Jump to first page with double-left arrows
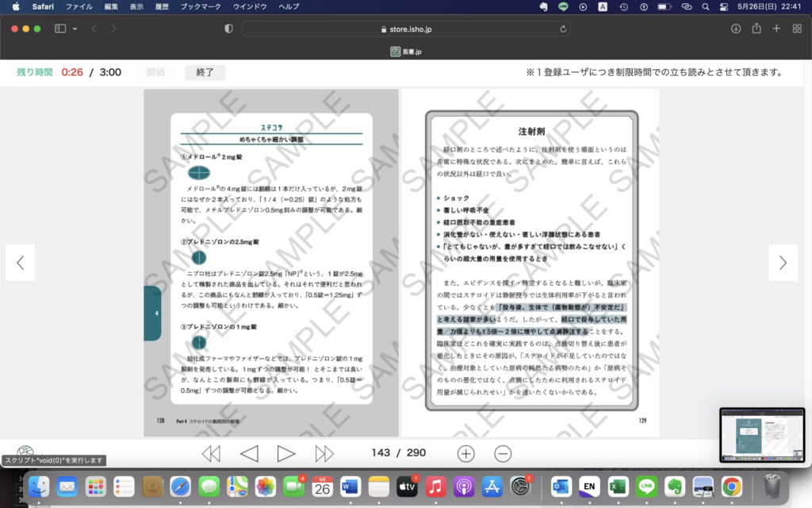This screenshot has height=508, width=812. point(211,453)
